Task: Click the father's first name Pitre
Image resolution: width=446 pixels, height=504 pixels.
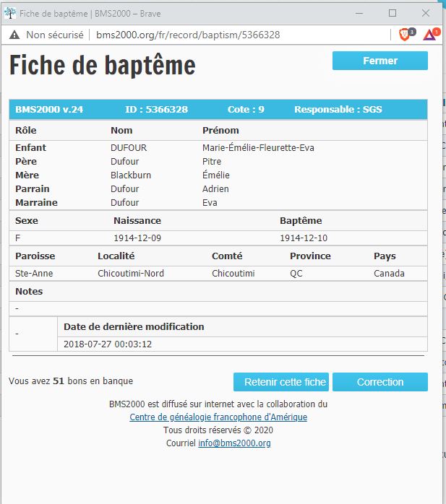Action: click(x=212, y=161)
